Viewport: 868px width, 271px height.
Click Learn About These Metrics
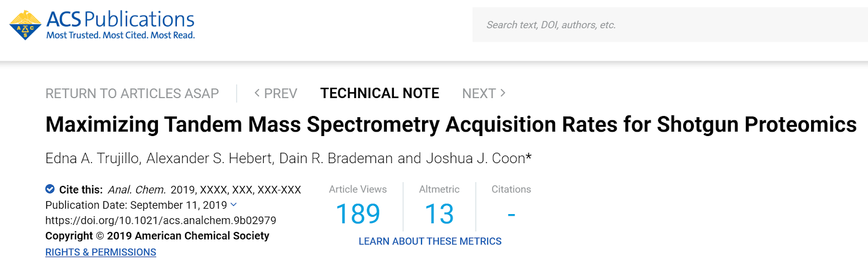[430, 241]
